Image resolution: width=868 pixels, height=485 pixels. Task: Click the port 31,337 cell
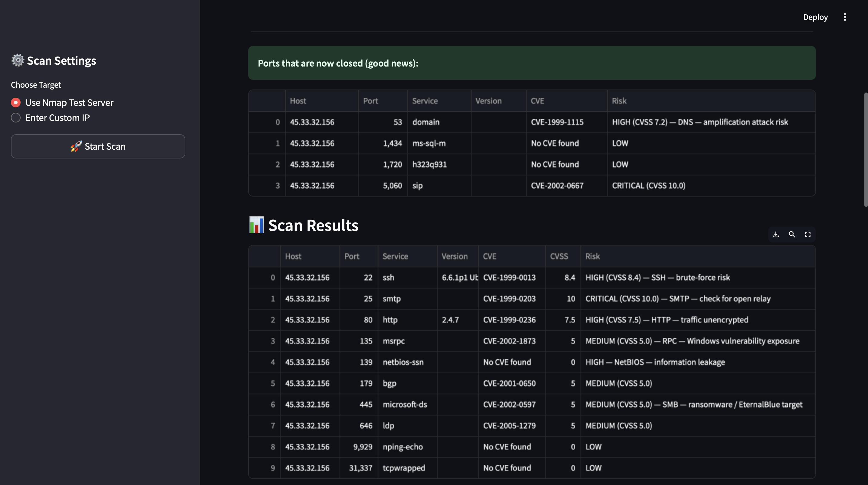[x=359, y=468]
